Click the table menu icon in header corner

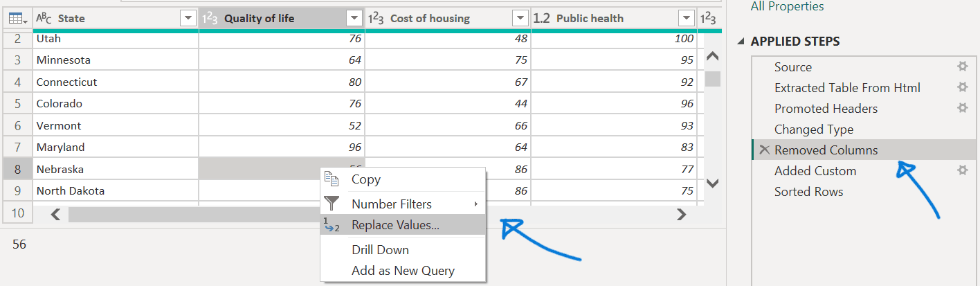[x=15, y=19]
